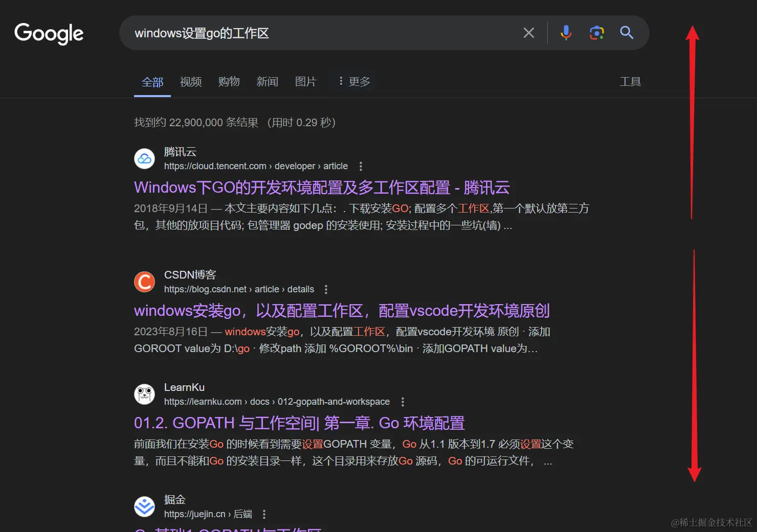This screenshot has width=757, height=532.
Task: Open the Tencent Cloud article about Go setup
Action: tap(321, 187)
